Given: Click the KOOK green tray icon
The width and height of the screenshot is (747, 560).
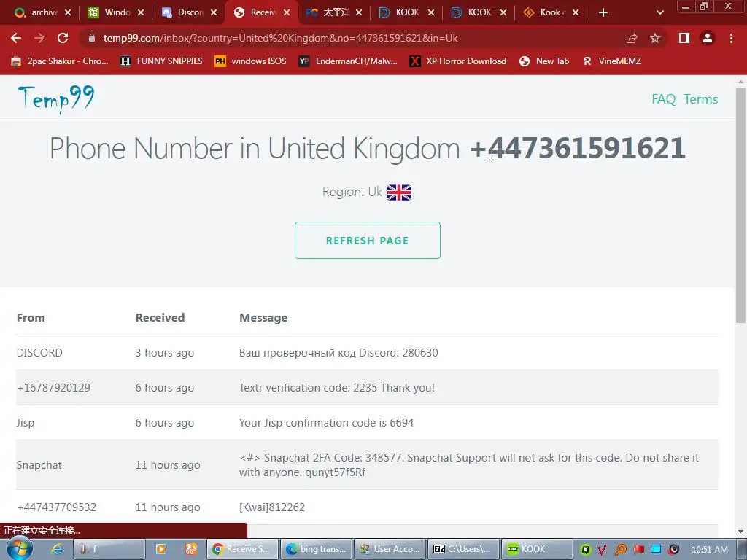Looking at the screenshot, I should pyautogui.click(x=586, y=550).
